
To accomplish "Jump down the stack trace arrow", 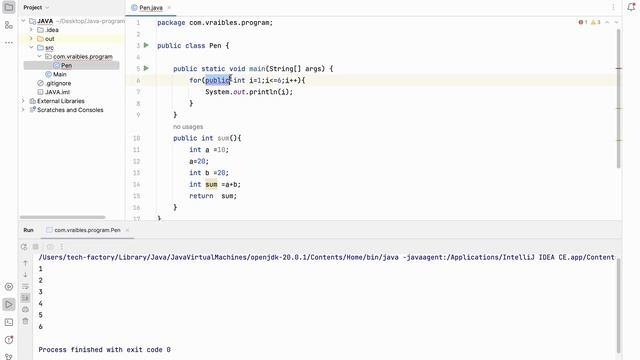I will click(x=25, y=275).
